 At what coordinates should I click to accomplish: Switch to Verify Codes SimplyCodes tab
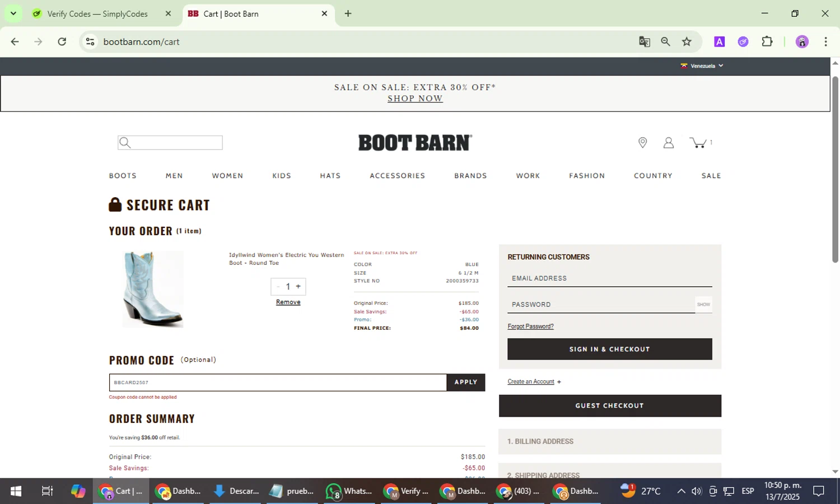[x=97, y=13]
